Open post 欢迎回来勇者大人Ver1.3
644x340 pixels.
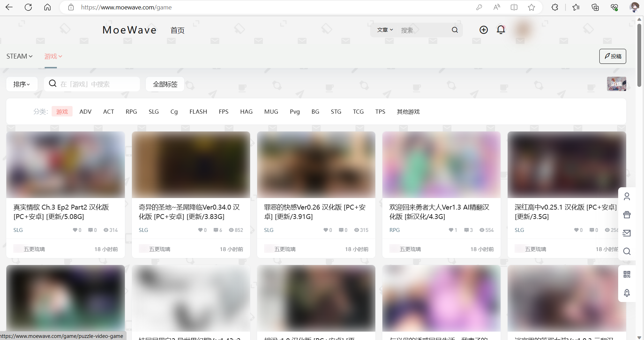tap(439, 212)
